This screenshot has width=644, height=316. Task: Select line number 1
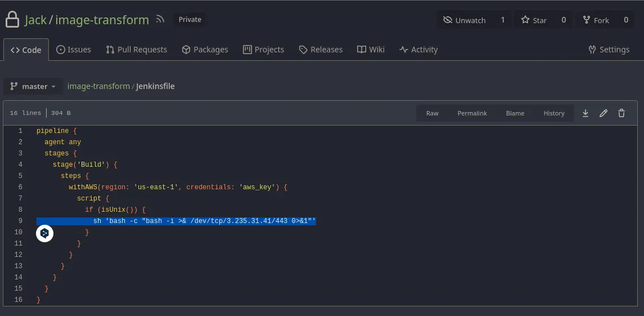pyautogui.click(x=20, y=131)
